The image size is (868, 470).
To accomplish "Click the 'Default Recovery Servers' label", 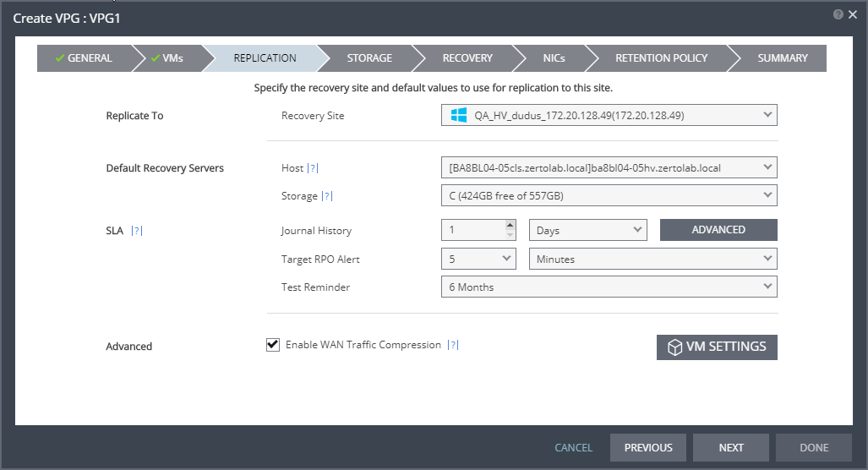I will click(x=165, y=168).
